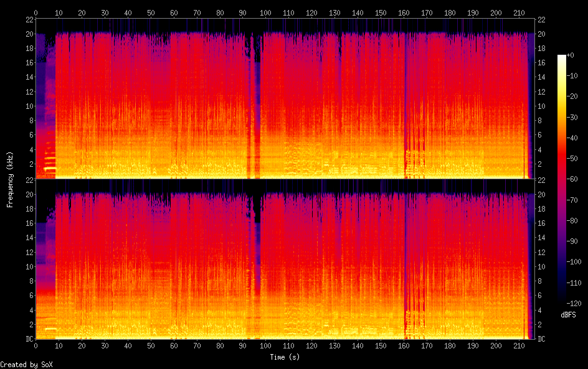Select the 210 mark on the bottom time axis
588x369 pixels.
[x=519, y=345]
